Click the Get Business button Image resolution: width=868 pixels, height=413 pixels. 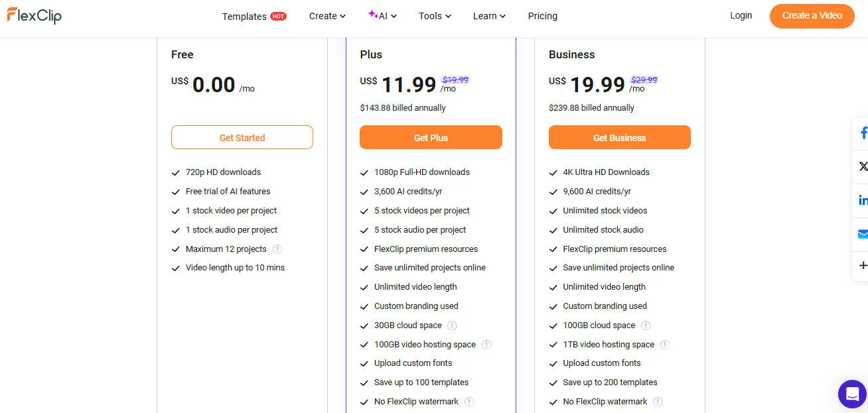click(619, 137)
